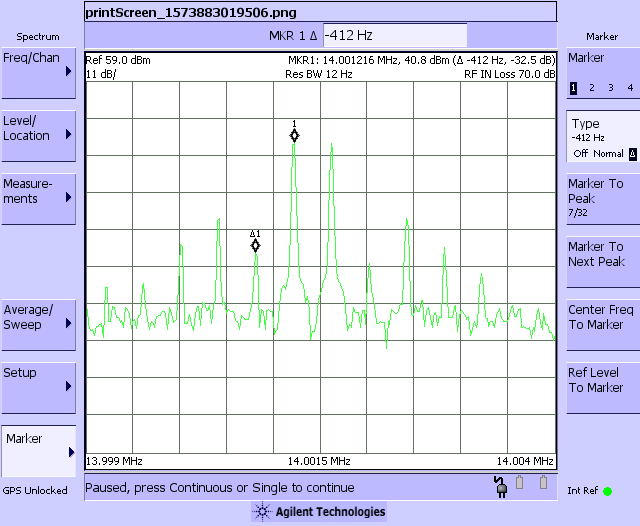Expand Setup submenu arrow
The height and width of the screenshot is (526, 640).
69,386
